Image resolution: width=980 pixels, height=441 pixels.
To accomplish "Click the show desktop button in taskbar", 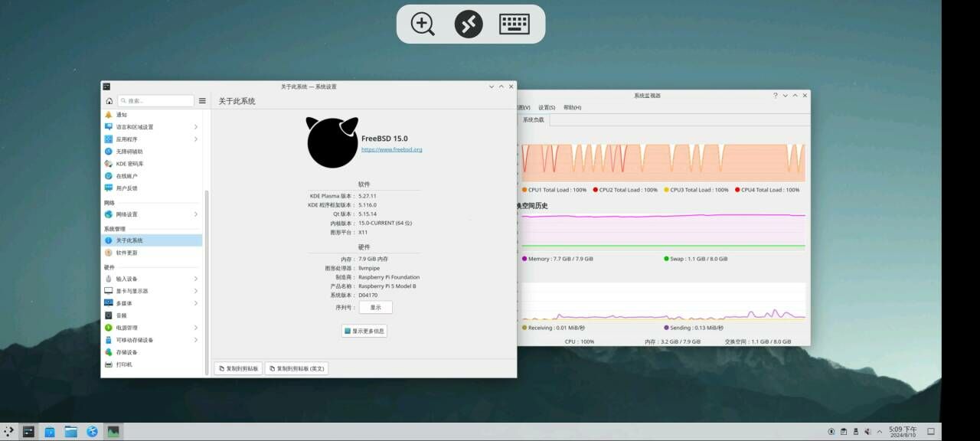I will pos(931,432).
